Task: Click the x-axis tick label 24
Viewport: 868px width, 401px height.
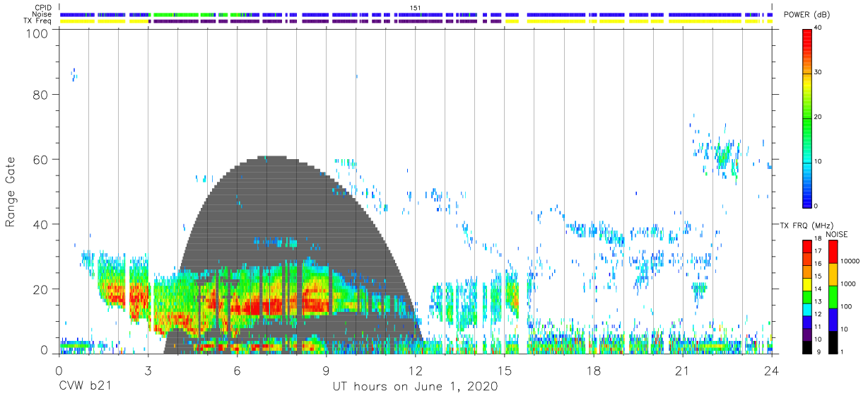Action: (772, 371)
